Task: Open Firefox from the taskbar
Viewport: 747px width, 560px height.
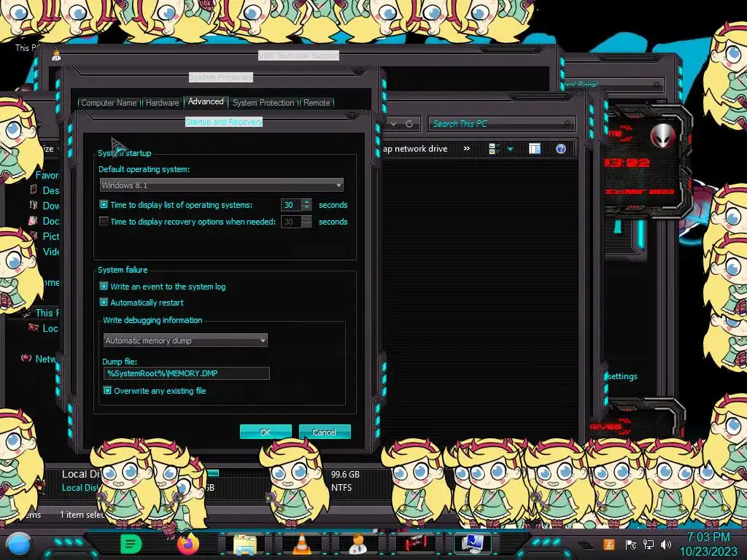Action: (187, 544)
